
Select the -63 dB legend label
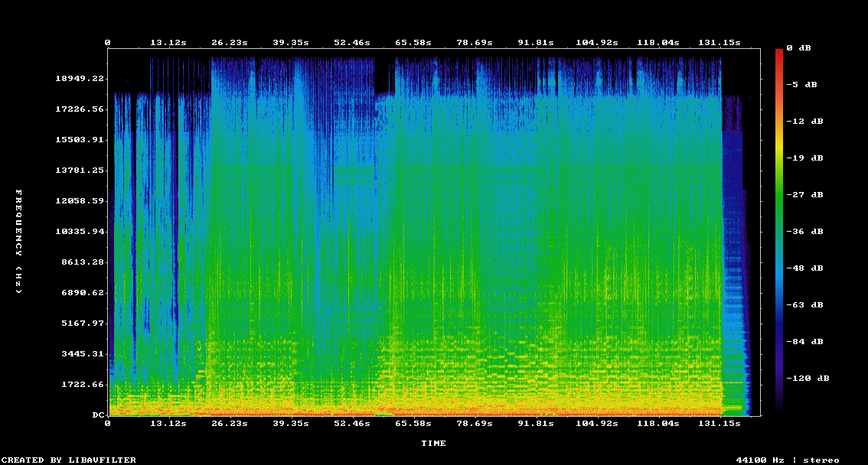[807, 304]
